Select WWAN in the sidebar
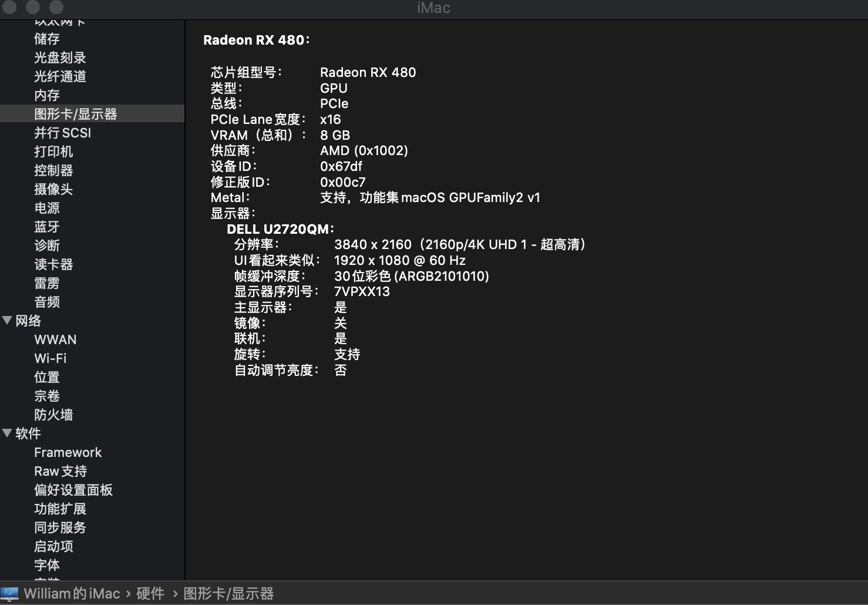Image resolution: width=868 pixels, height=605 pixels. (x=55, y=340)
